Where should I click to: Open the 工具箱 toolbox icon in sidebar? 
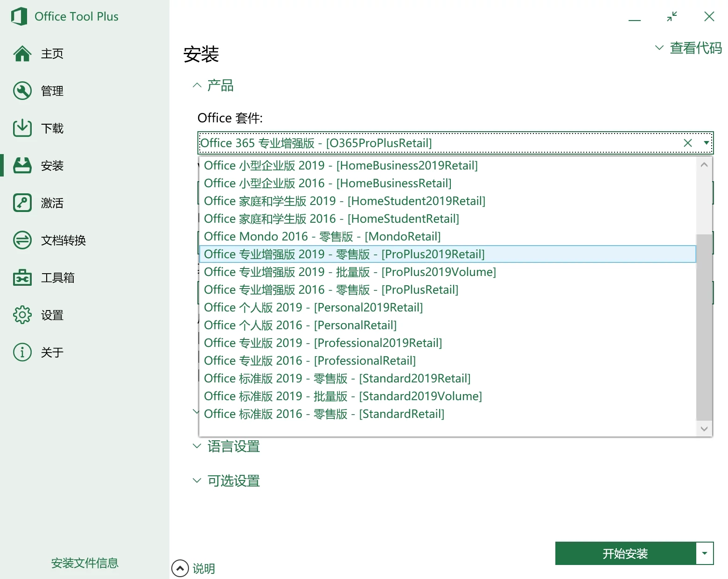[x=22, y=277]
